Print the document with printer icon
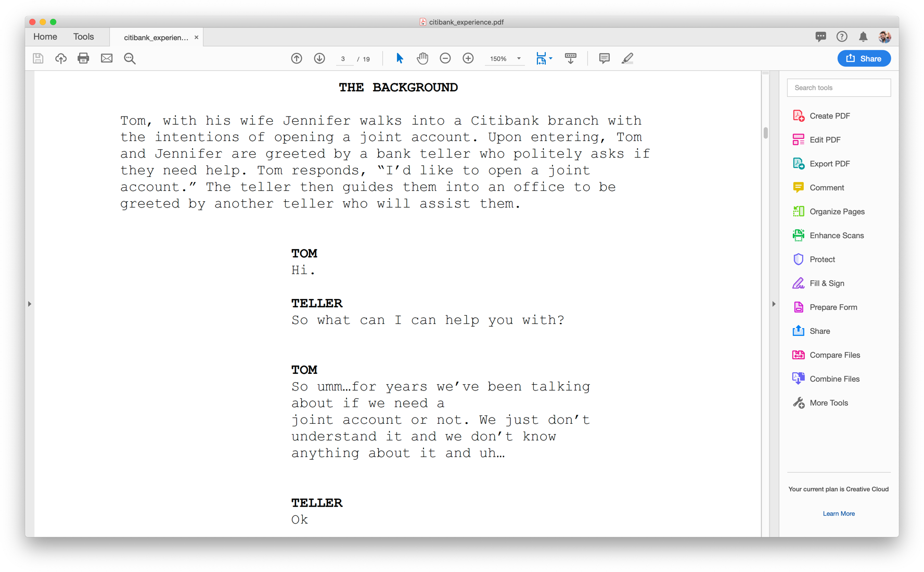This screenshot has height=572, width=924. tap(83, 58)
